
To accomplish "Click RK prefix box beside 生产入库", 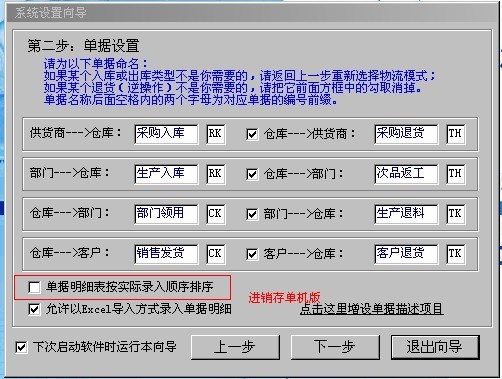I will [x=216, y=174].
